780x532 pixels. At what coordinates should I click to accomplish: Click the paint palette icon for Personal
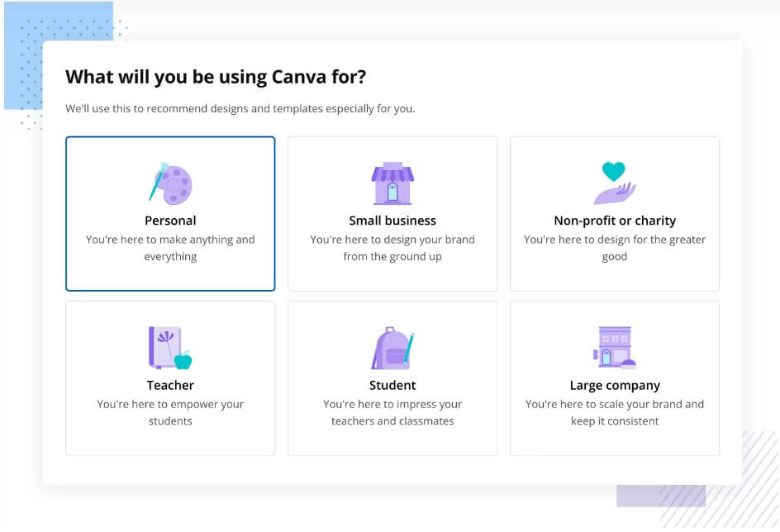(x=170, y=183)
